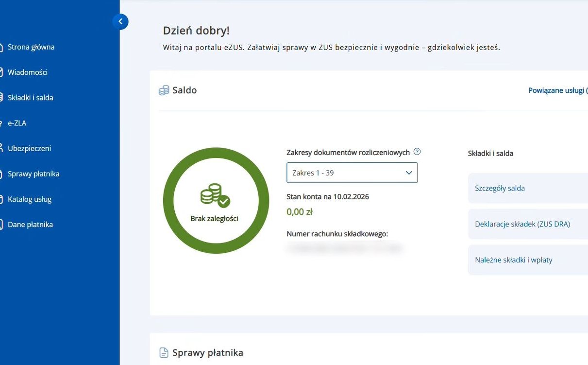Viewport: 588px width, 365px height.
Task: Click the 0,00 zł account balance
Action: pyautogui.click(x=300, y=212)
